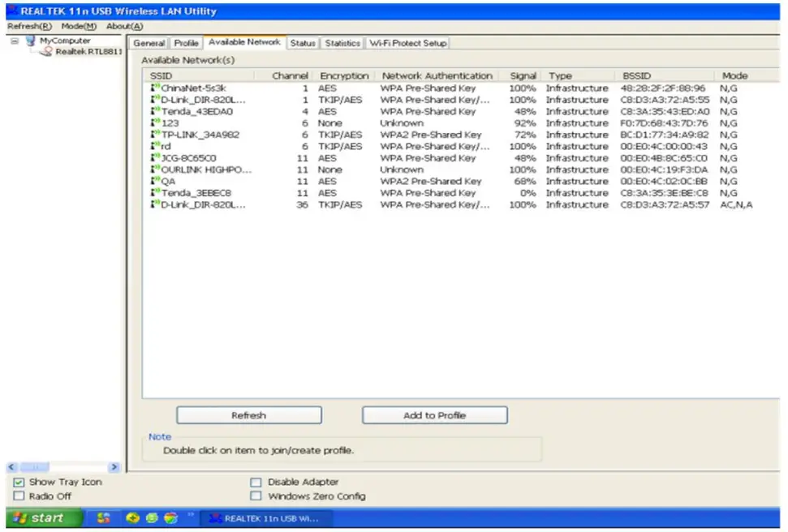Screen dimensions: 788x532
Task: Click the Add to Profile button
Action: click(x=435, y=415)
